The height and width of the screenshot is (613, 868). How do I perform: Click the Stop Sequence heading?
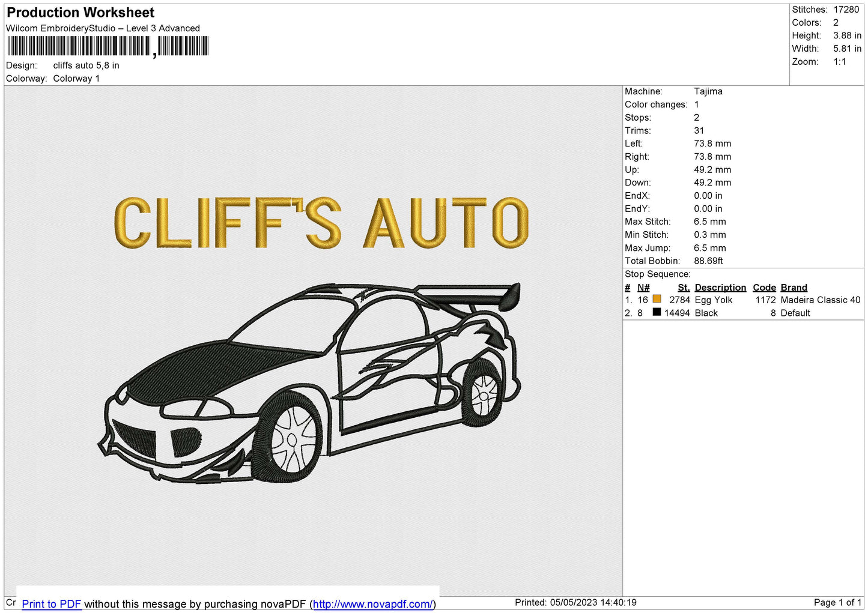coord(658,274)
